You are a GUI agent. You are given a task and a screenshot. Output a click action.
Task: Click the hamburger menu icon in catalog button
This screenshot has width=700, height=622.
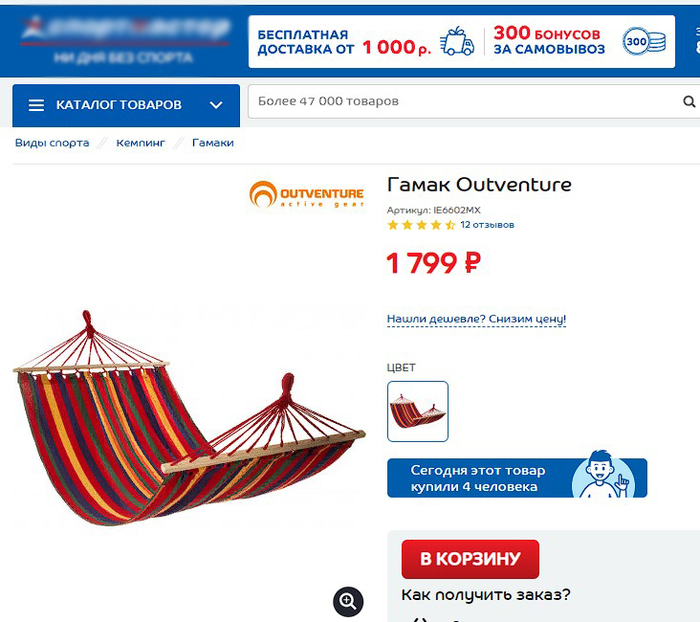click(36, 105)
